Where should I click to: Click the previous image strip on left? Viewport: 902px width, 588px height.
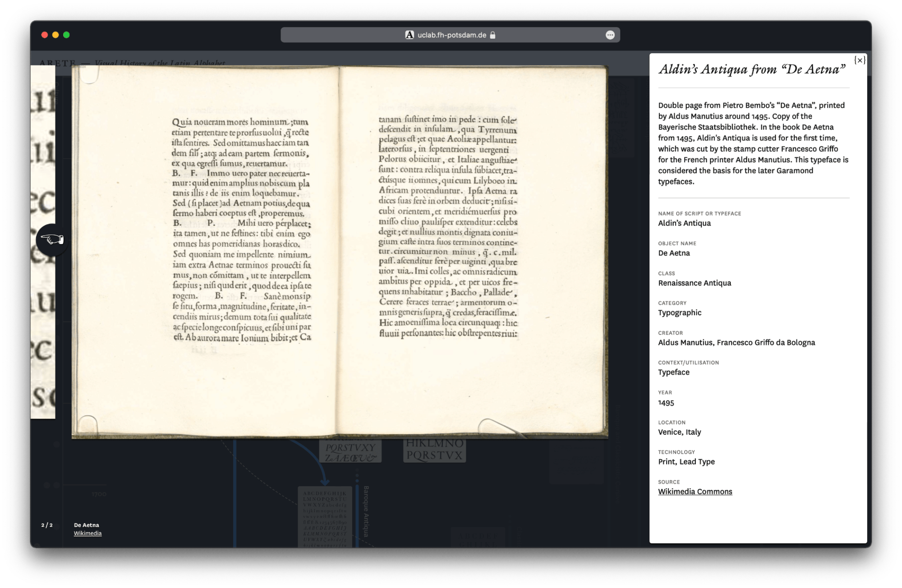[43, 242]
